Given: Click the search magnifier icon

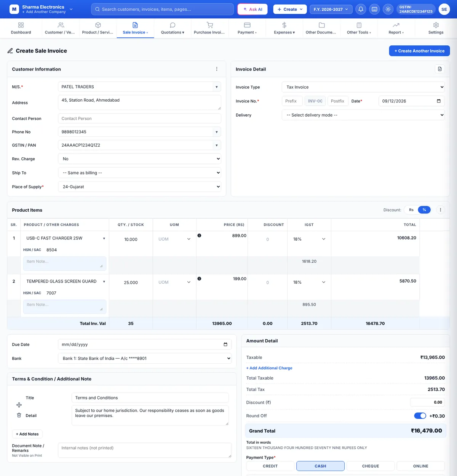Looking at the screenshot, I should (x=97, y=9).
